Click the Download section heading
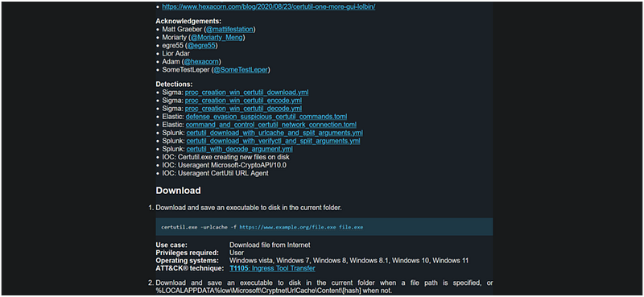The image size is (644, 297). tap(178, 191)
